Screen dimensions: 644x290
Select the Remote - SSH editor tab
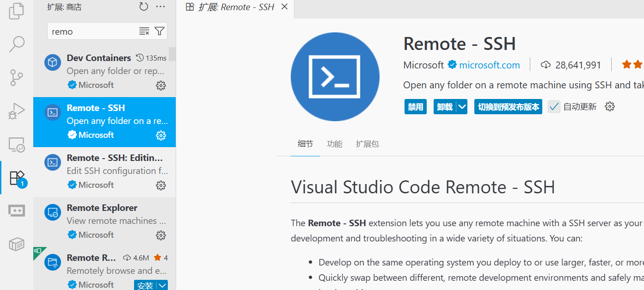point(236,7)
